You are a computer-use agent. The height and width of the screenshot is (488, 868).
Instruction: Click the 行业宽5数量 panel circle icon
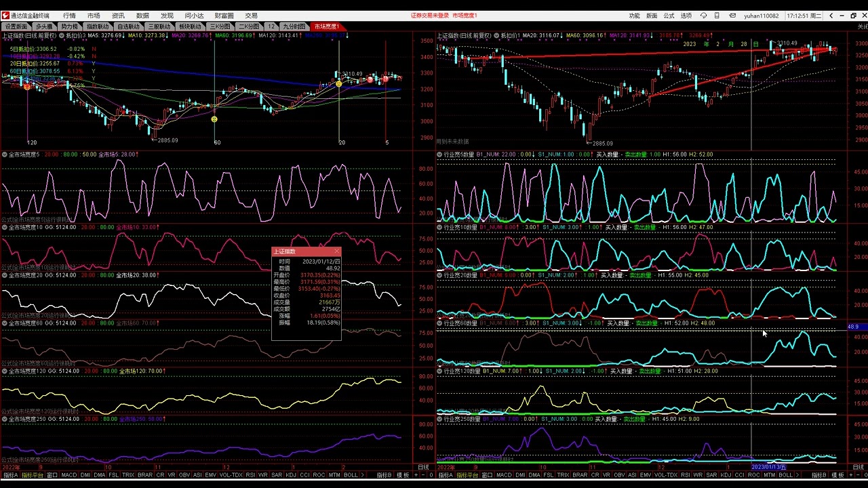pyautogui.click(x=439, y=155)
